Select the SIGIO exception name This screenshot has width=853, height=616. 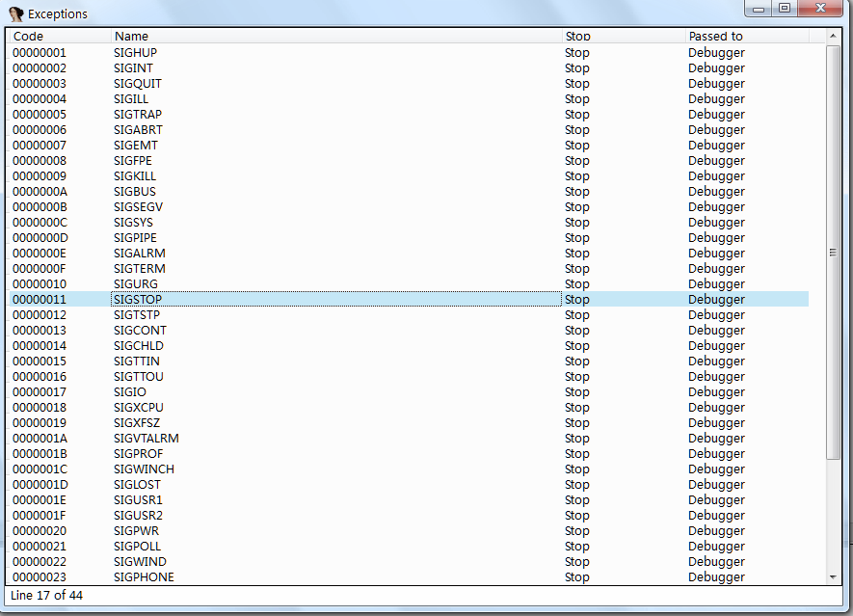[x=130, y=391]
